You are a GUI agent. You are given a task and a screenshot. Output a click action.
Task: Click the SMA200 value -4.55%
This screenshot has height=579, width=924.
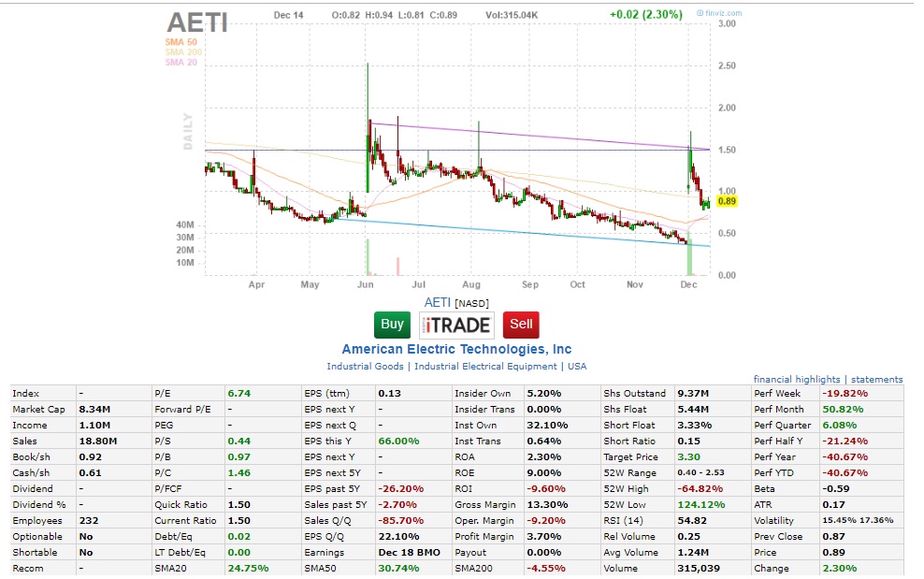point(546,569)
